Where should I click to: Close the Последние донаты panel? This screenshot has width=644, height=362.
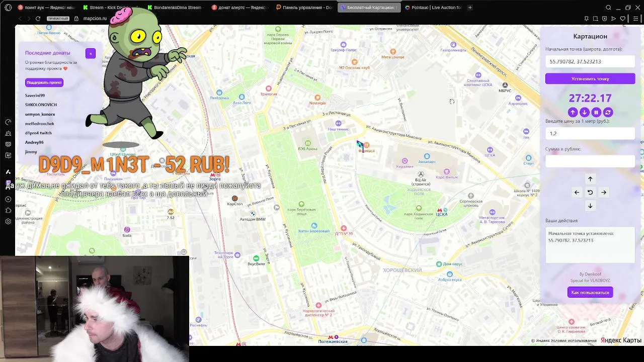[91, 53]
